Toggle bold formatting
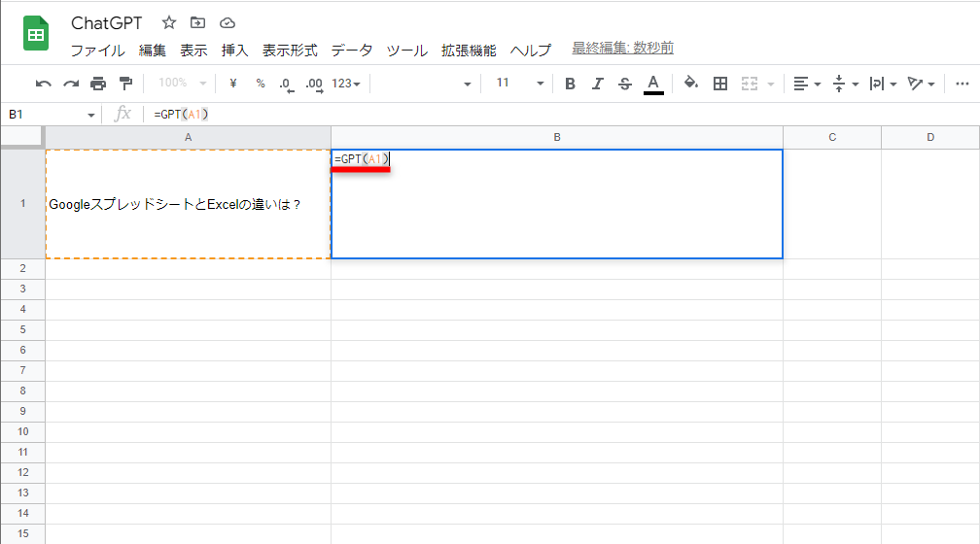 pyautogui.click(x=570, y=84)
